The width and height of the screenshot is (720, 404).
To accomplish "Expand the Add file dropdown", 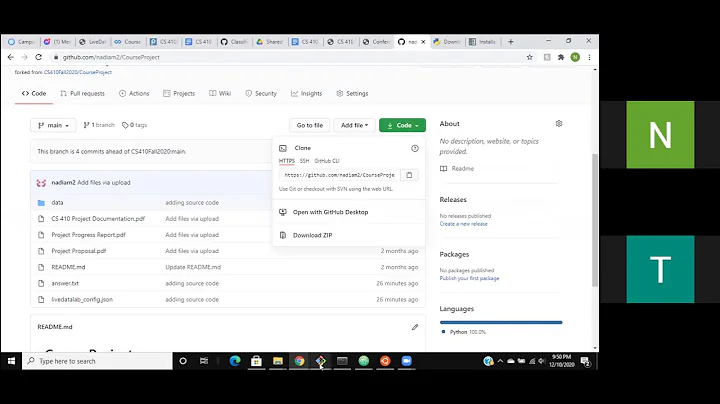I will [x=354, y=125].
